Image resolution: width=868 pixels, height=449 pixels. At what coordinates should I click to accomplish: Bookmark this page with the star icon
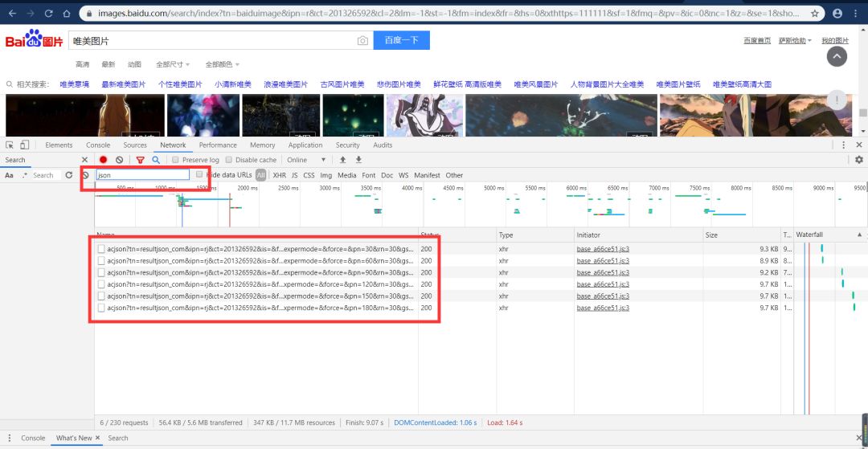tap(815, 13)
